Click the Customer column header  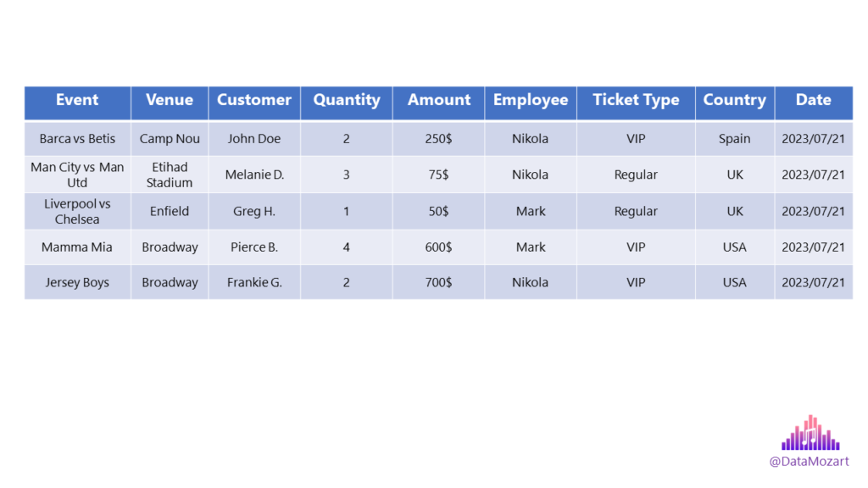tap(254, 103)
